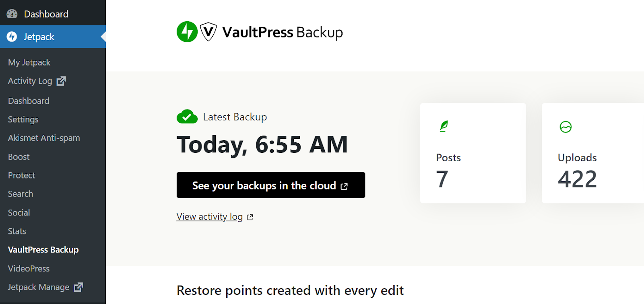Viewport: 644px width, 304px height.
Task: Click the Jetpack logo icon in the sidebar
Action: (x=11, y=37)
